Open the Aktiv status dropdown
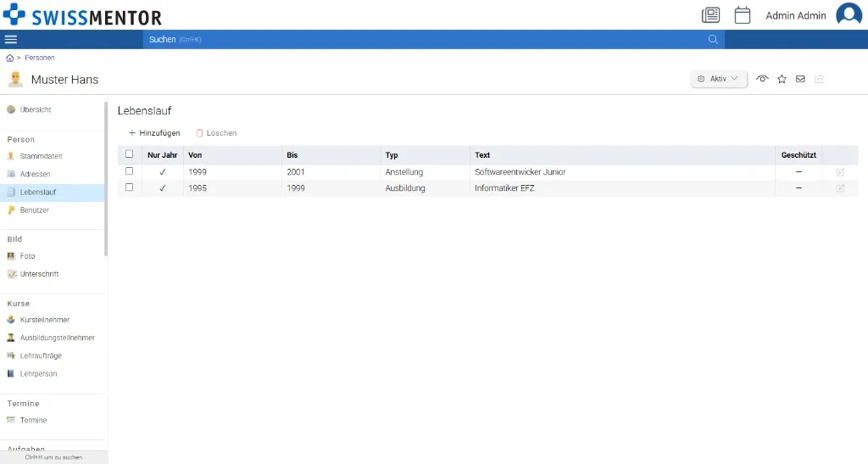868x464 pixels. point(719,79)
